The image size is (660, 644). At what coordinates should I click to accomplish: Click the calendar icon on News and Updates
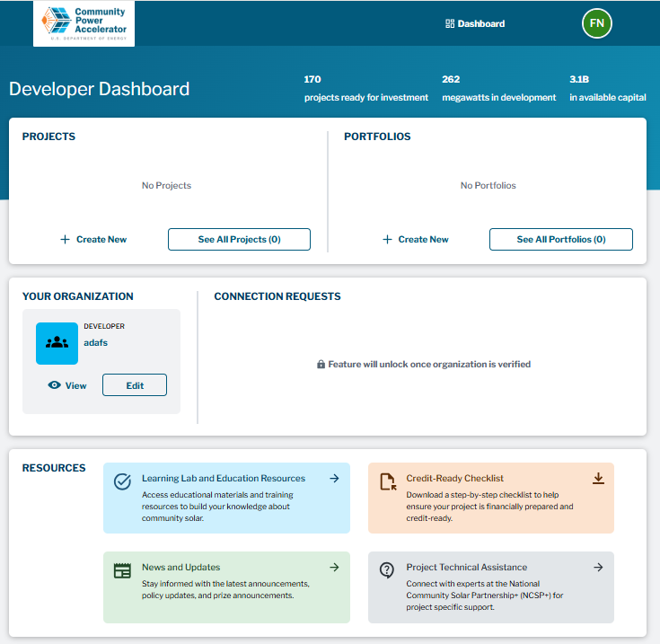(x=122, y=570)
